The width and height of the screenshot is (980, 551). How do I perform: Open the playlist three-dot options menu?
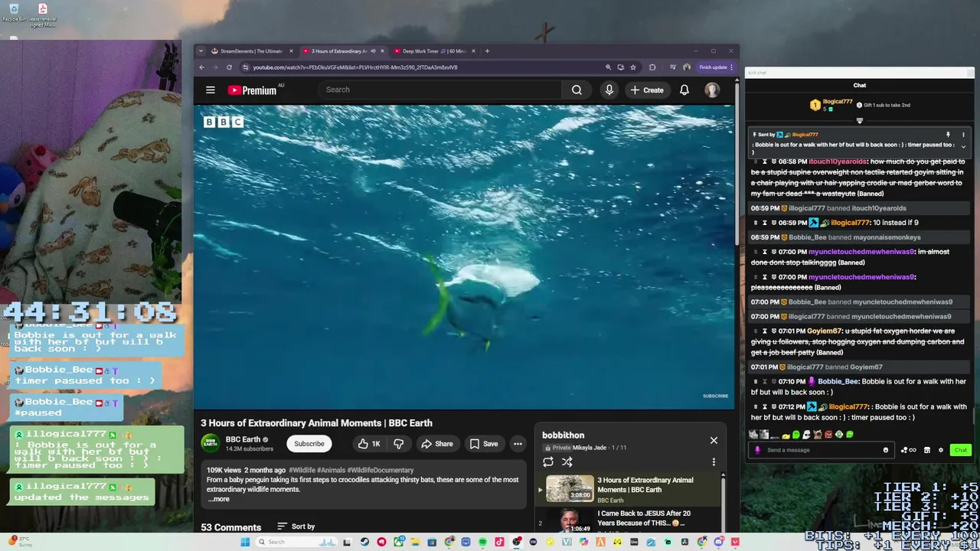(714, 461)
